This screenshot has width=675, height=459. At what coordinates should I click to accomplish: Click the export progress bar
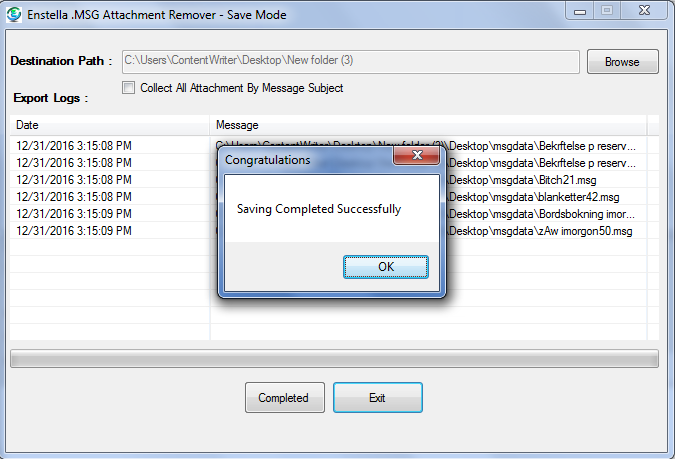[x=334, y=359]
